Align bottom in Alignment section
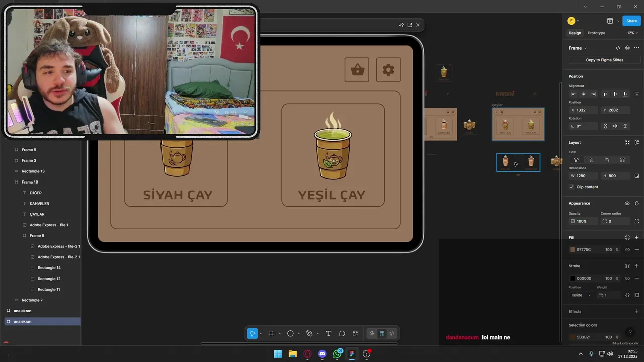This screenshot has width=644, height=362. 625,94
